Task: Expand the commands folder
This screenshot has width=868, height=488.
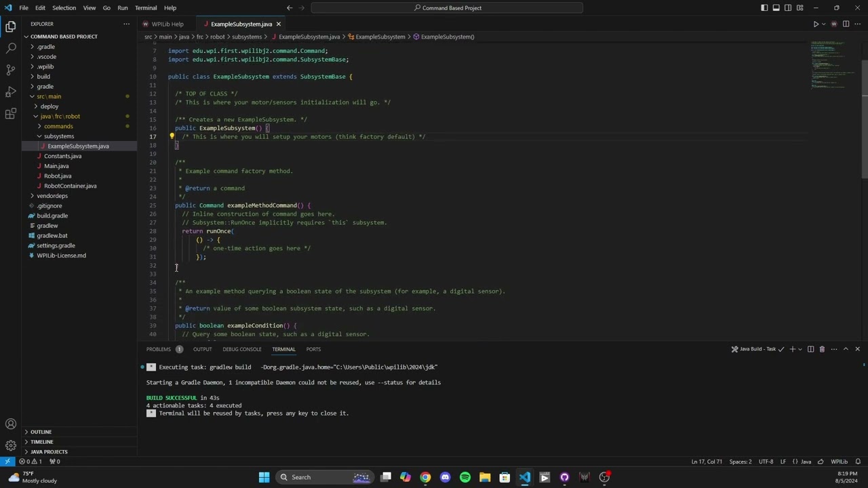Action: click(x=58, y=126)
